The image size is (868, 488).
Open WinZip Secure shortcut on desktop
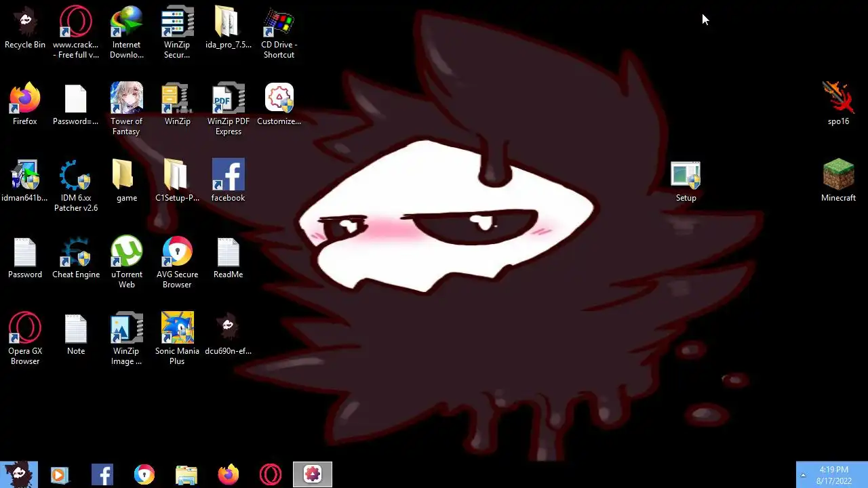tap(177, 33)
